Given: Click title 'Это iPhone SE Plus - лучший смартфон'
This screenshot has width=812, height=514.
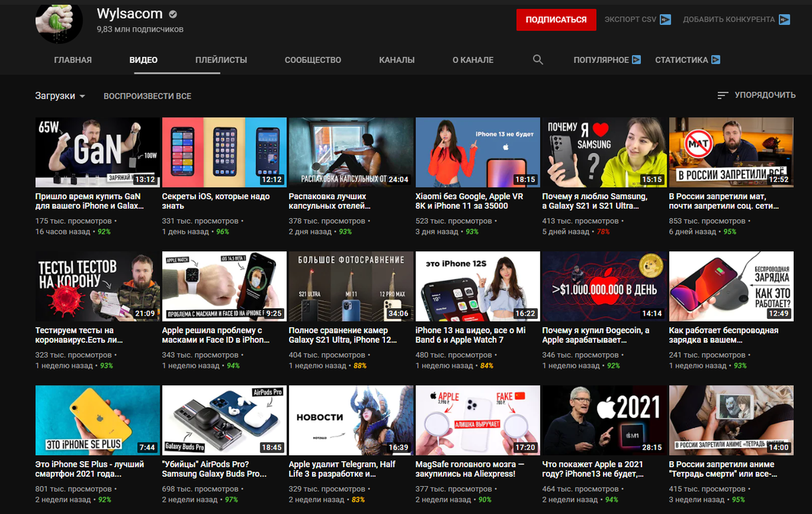Looking at the screenshot, I should [x=90, y=469].
